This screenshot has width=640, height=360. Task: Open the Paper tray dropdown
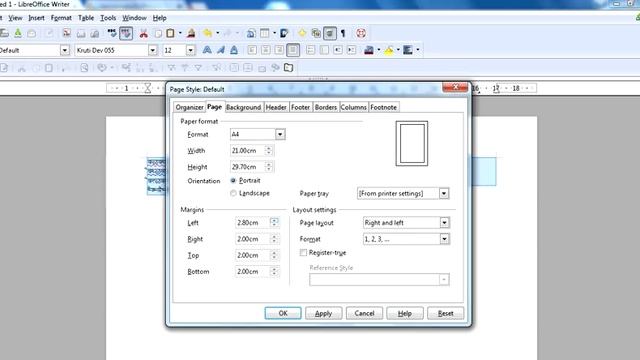click(x=444, y=193)
